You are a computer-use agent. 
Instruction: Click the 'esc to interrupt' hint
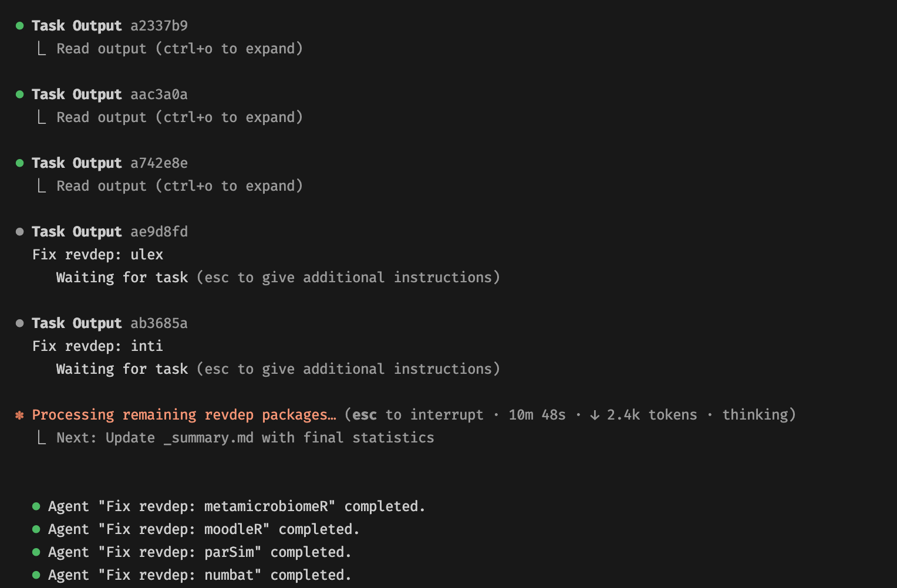(418, 415)
